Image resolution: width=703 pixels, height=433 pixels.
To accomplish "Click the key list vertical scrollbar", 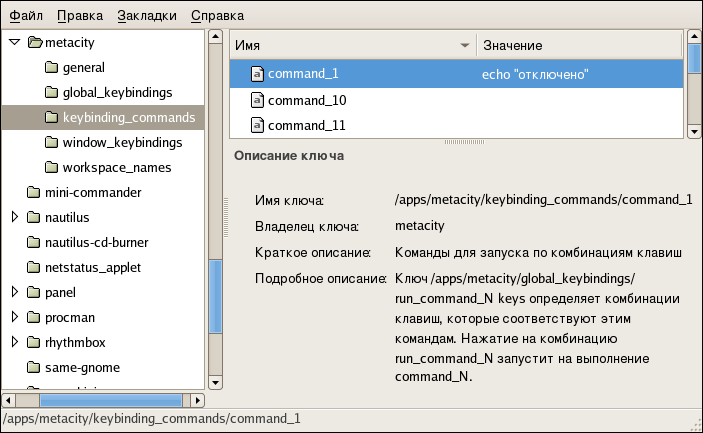I will (x=694, y=85).
